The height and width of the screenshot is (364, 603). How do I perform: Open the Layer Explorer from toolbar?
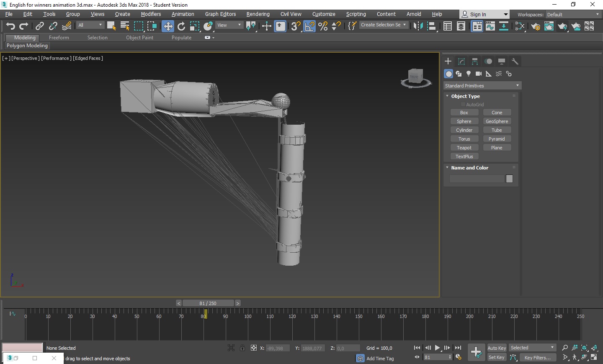point(461,26)
